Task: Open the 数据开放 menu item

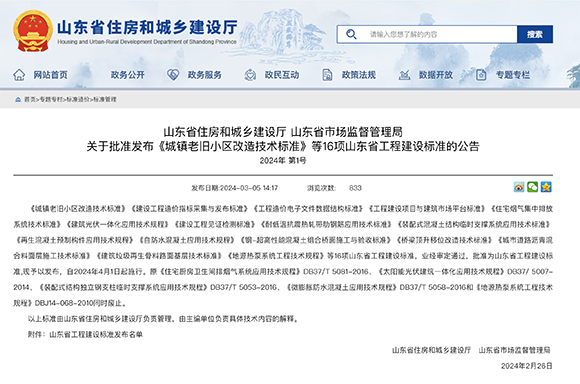Action: 436,75
